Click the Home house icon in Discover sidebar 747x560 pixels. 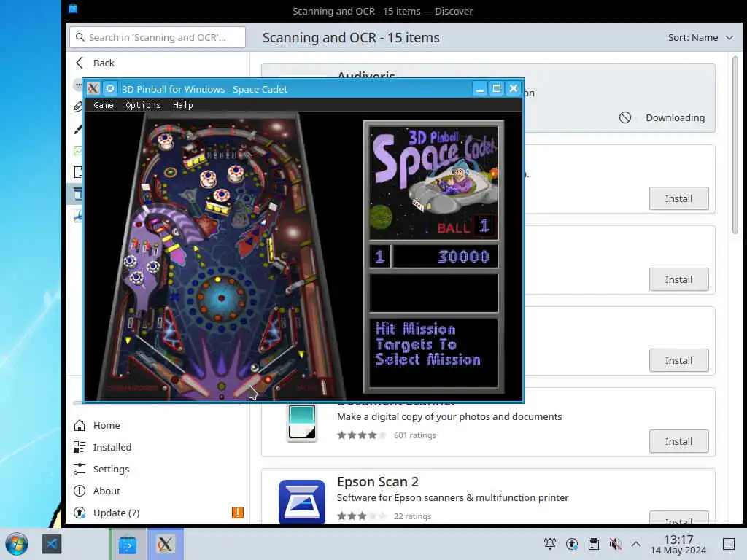80,425
